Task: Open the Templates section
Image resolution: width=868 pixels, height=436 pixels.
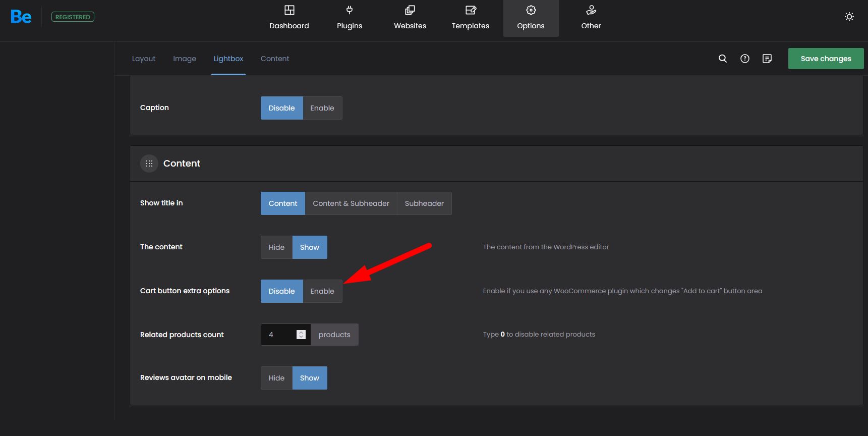Action: (470, 18)
